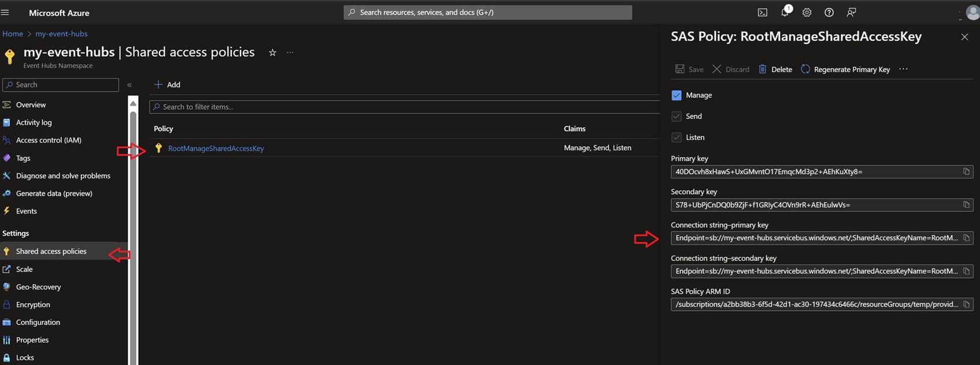The height and width of the screenshot is (365, 980).
Task: Click the sidebar vertical scrollbar
Action: (x=133, y=231)
